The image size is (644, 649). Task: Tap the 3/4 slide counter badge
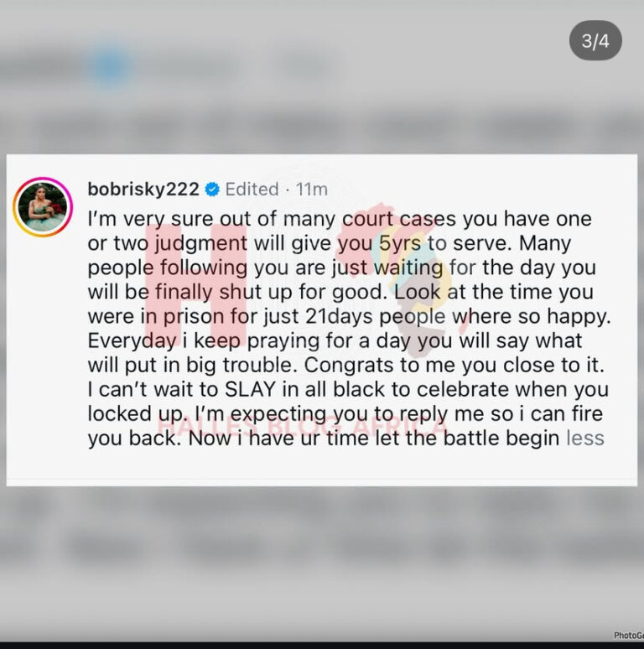point(595,40)
